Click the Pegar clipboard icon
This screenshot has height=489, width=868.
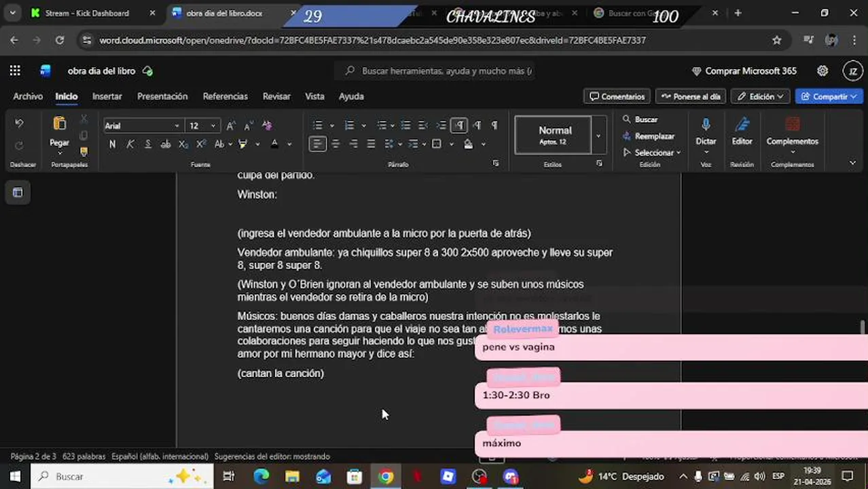tap(59, 124)
